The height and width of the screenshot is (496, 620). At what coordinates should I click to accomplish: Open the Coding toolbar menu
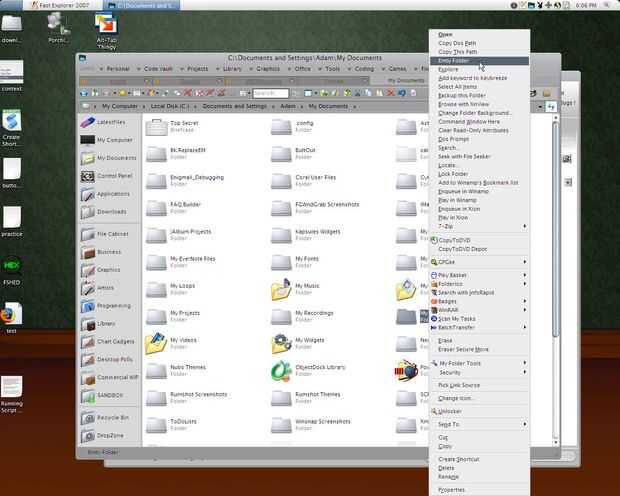point(361,69)
